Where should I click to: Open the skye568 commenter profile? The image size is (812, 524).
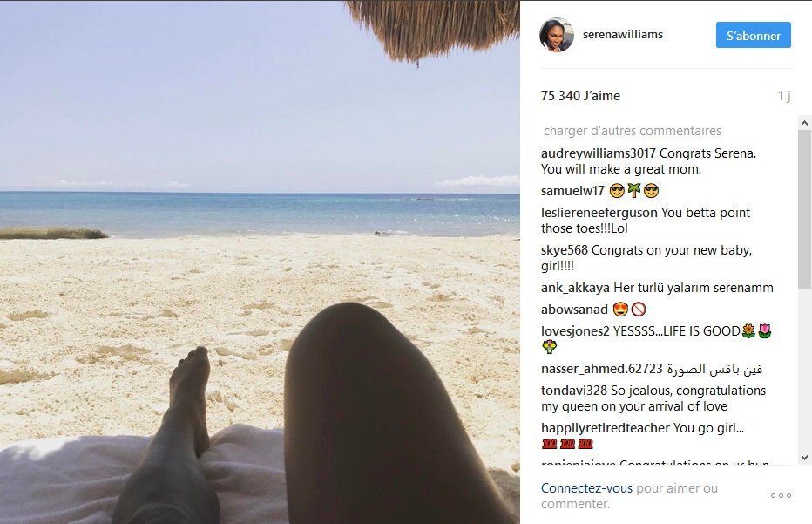(564, 250)
